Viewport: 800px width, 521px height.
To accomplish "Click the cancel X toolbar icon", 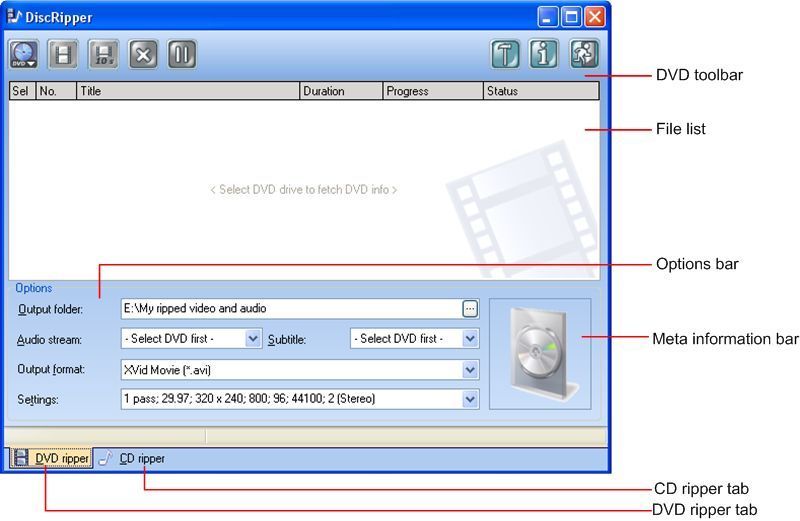I will pyautogui.click(x=143, y=54).
